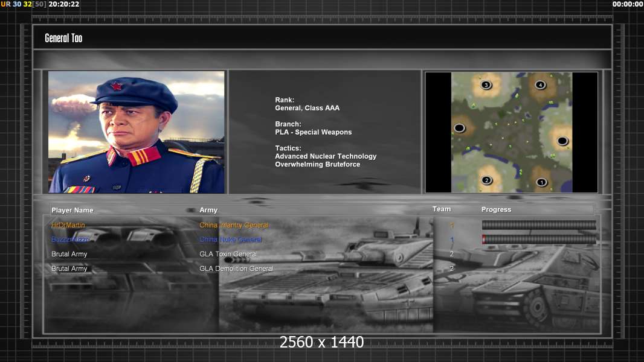Click start position marker 1 on minimap
Viewport: 644px width, 362px height.
point(542,182)
